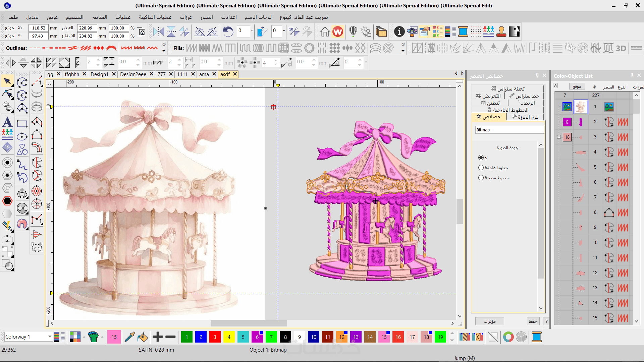Select the Text lettering tool
This screenshot has height=362, width=644.
[x=7, y=122]
